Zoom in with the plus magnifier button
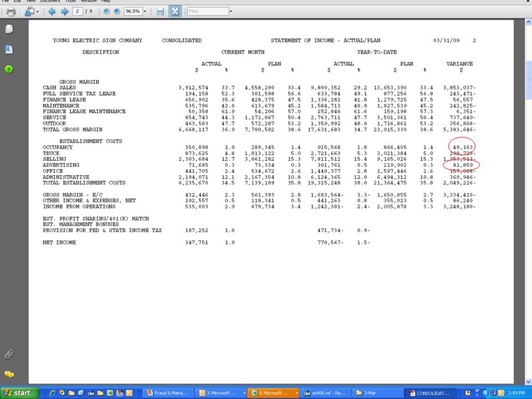The image size is (532, 399). click(x=117, y=12)
